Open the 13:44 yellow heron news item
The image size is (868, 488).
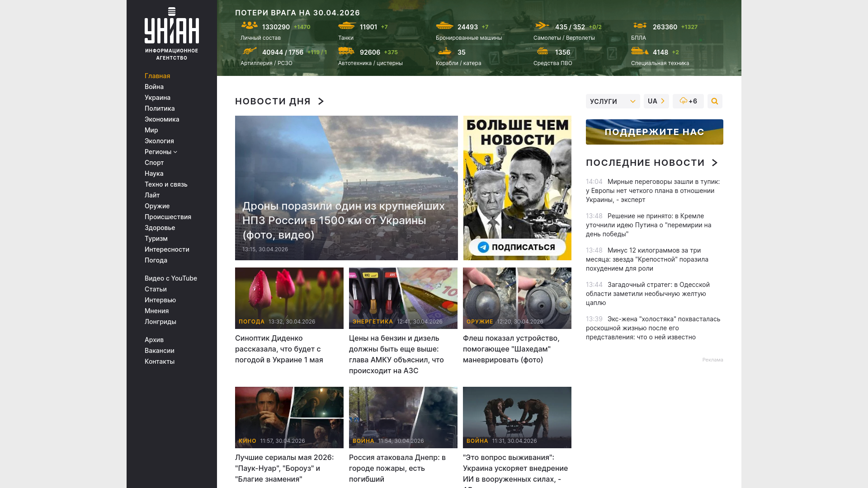[648, 294]
